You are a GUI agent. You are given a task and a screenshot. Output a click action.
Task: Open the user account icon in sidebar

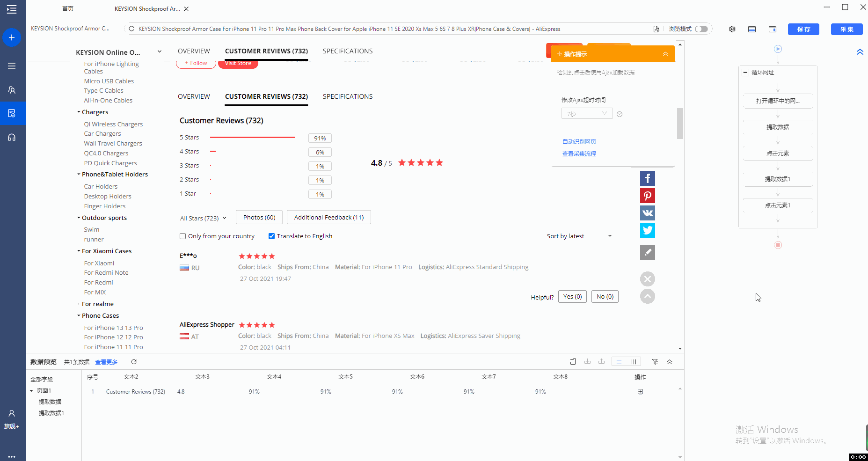(12, 413)
